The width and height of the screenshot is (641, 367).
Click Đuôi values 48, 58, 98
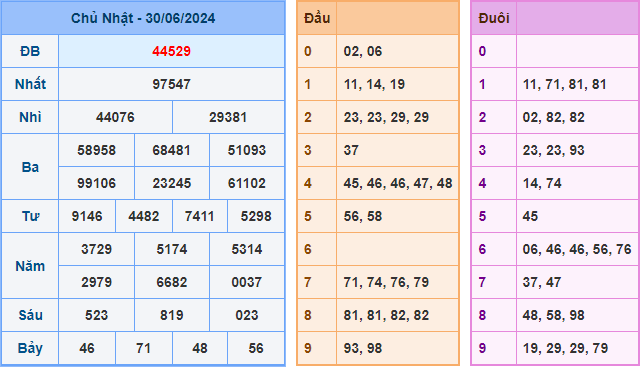pos(554,315)
